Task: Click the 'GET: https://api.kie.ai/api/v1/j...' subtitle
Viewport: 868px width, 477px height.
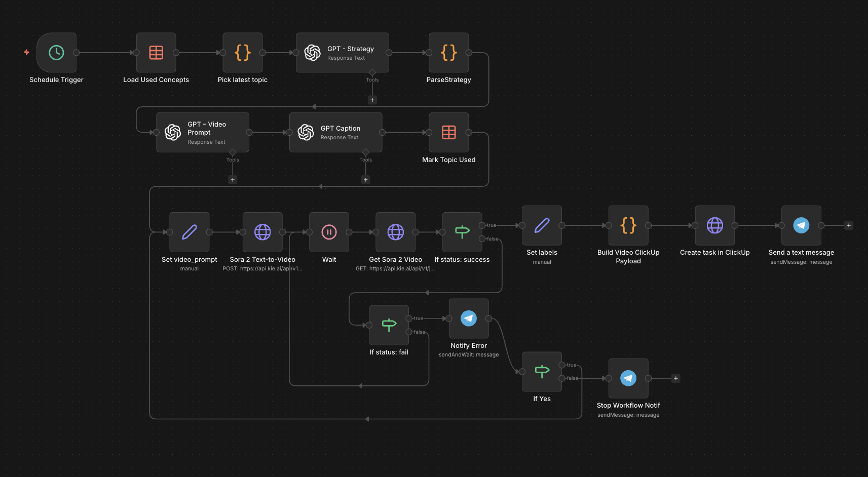Action: tap(395, 268)
